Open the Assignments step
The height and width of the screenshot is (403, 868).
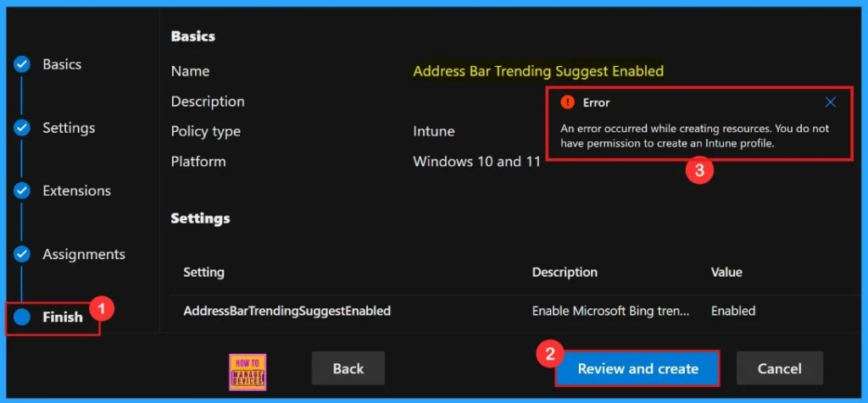[x=84, y=254]
